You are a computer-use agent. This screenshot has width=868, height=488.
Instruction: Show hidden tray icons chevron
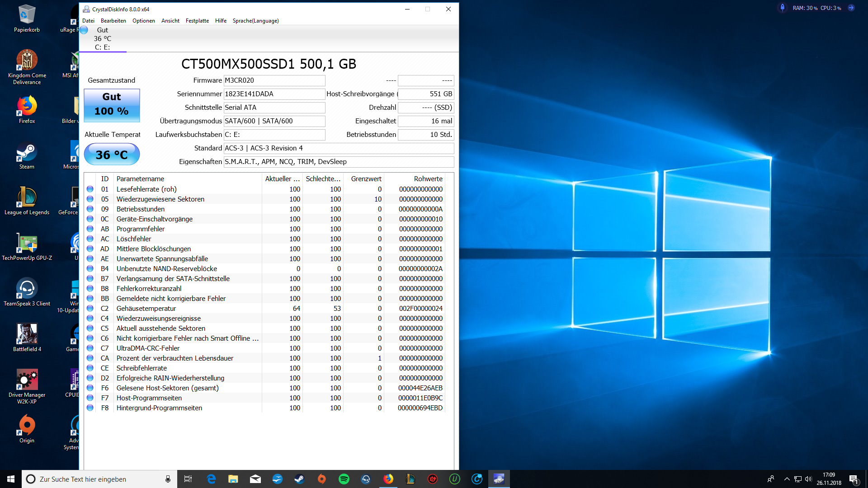pos(787,479)
